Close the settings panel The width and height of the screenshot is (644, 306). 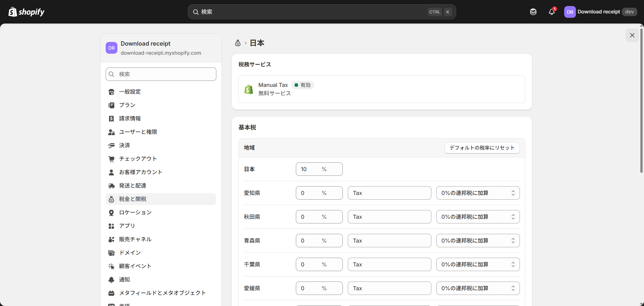point(632,35)
